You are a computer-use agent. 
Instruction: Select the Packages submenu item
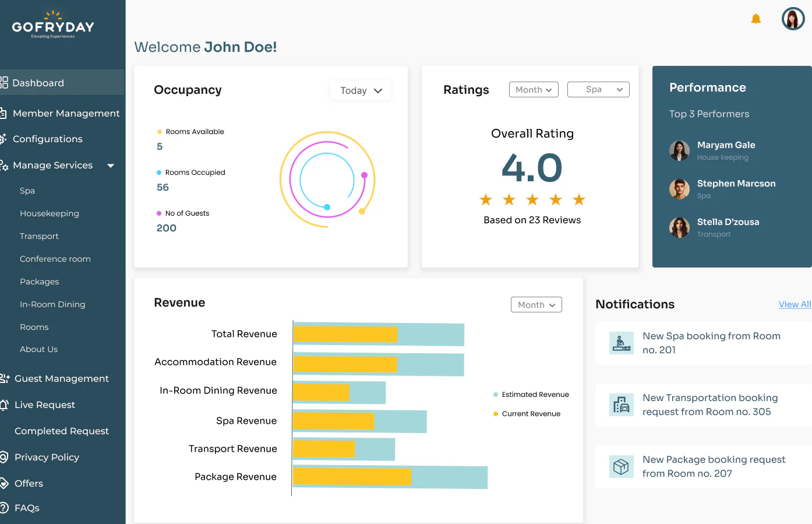point(40,282)
